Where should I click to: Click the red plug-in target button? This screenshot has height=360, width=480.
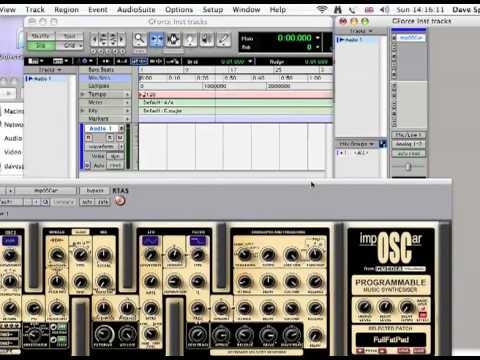tap(120, 201)
